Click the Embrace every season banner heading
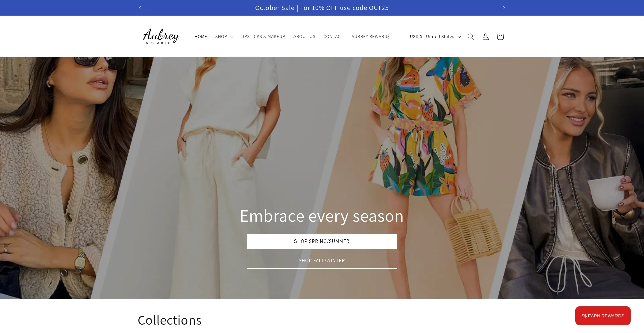 [322, 216]
